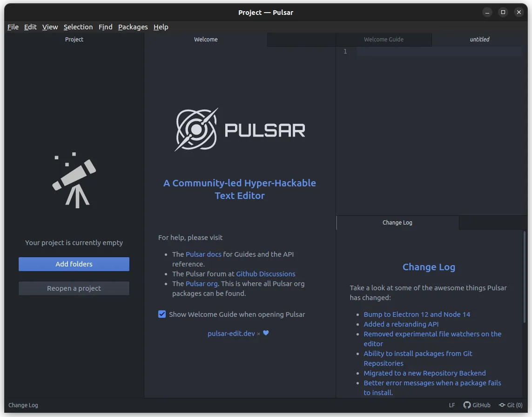Select the Change Log tab
The image size is (532, 417).
tap(397, 223)
